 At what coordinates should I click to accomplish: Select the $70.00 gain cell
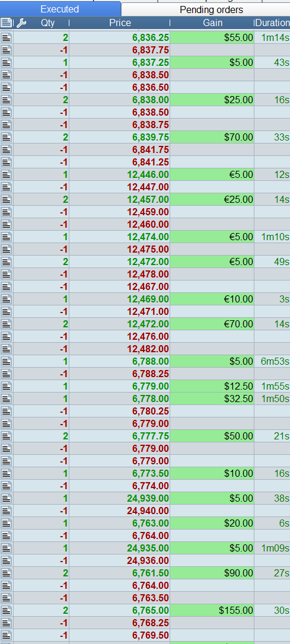click(x=212, y=137)
